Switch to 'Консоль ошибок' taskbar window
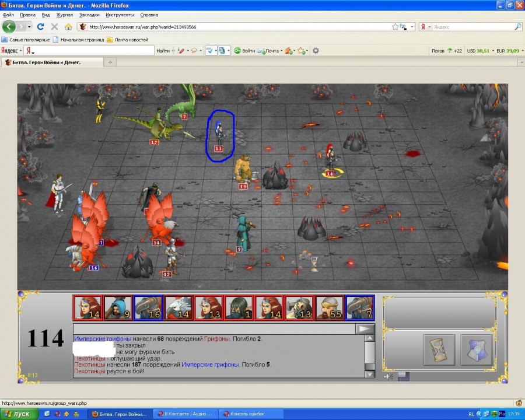 251,414
